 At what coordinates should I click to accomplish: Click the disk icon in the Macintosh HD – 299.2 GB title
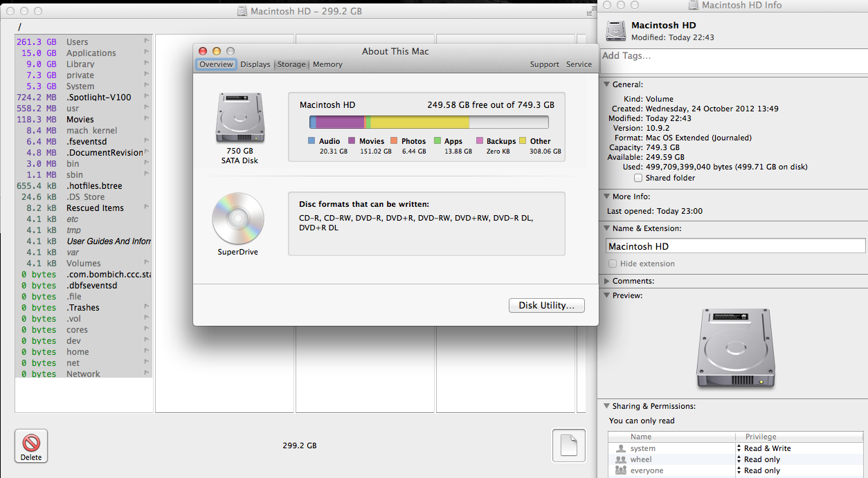coord(242,11)
